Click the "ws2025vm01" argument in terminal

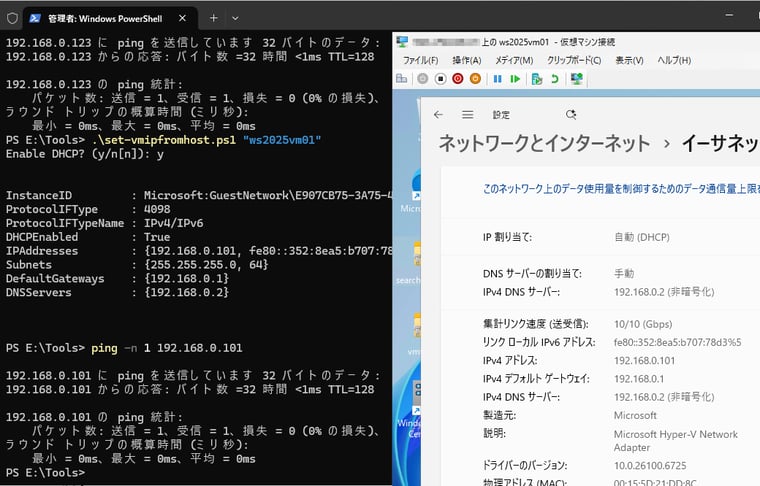[x=282, y=140]
